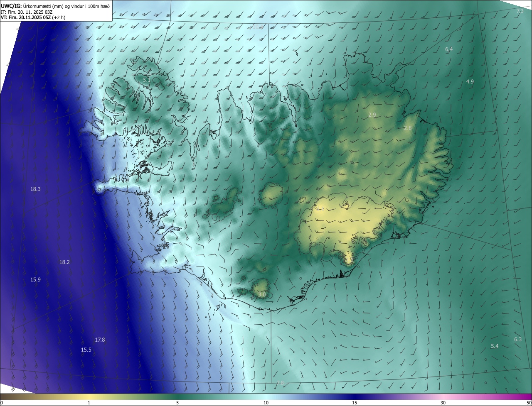Click the 18.2 value on the map
Viewport: 532px width, 406px height.
[64, 262]
